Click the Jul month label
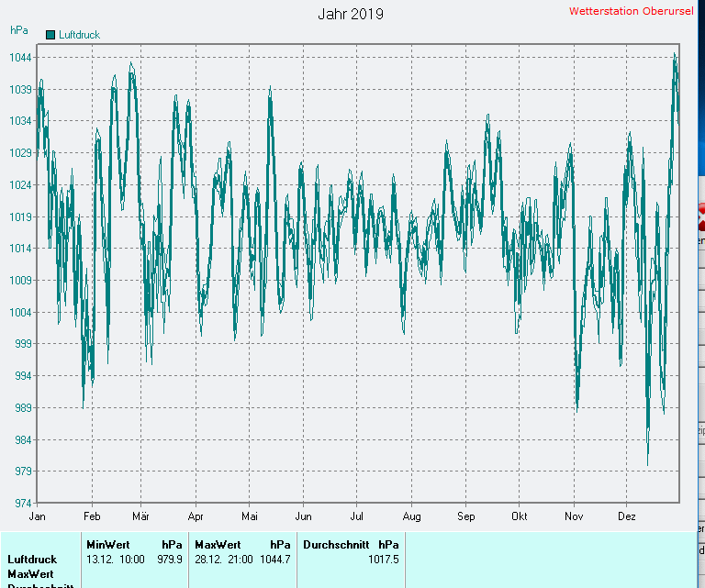This screenshot has width=705, height=588. (356, 516)
